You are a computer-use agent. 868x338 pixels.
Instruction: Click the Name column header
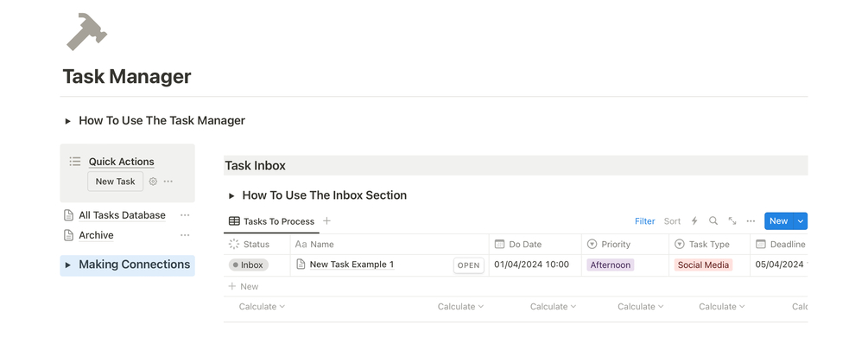(390, 245)
